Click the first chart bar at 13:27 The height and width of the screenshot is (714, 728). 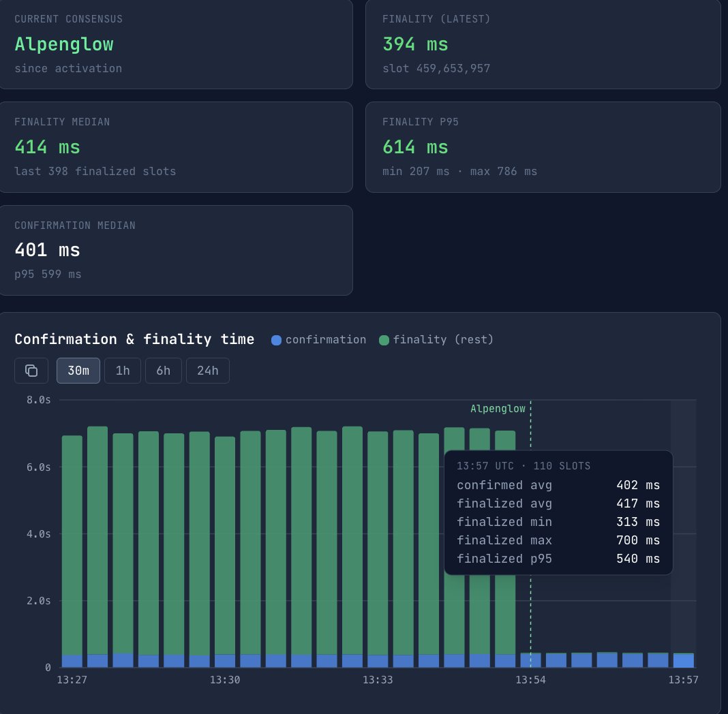coord(72,551)
